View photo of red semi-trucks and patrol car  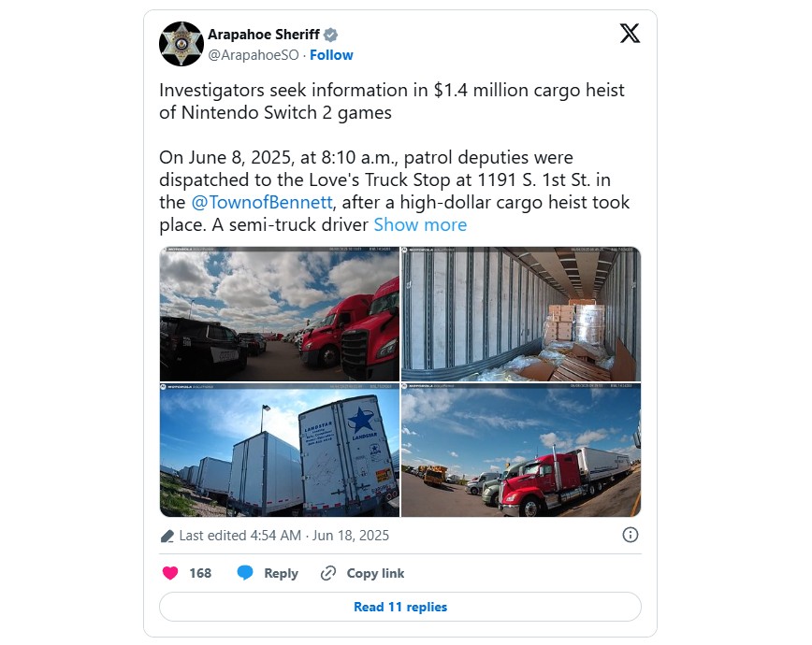click(280, 314)
